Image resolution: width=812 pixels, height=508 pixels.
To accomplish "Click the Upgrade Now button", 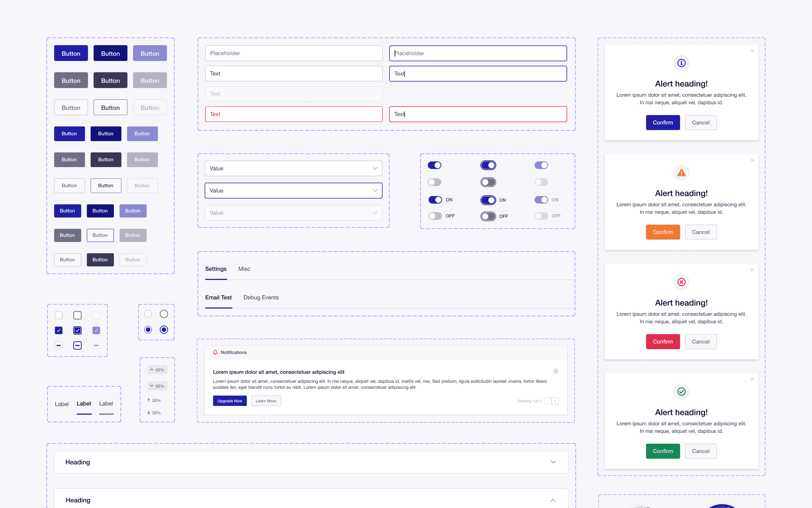I will click(230, 401).
